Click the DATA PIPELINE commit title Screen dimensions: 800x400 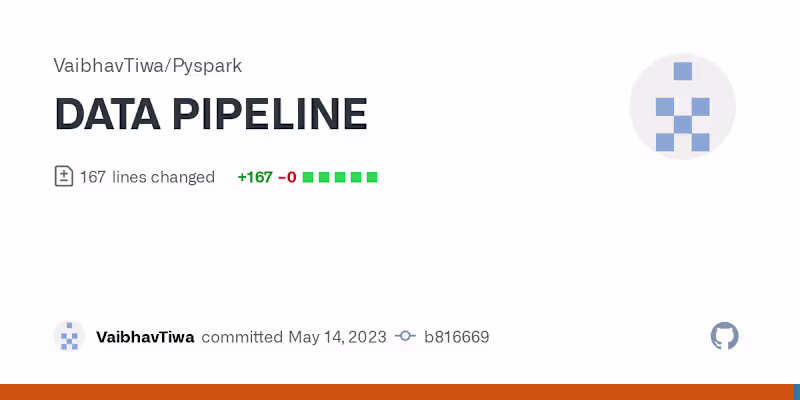pos(211,116)
